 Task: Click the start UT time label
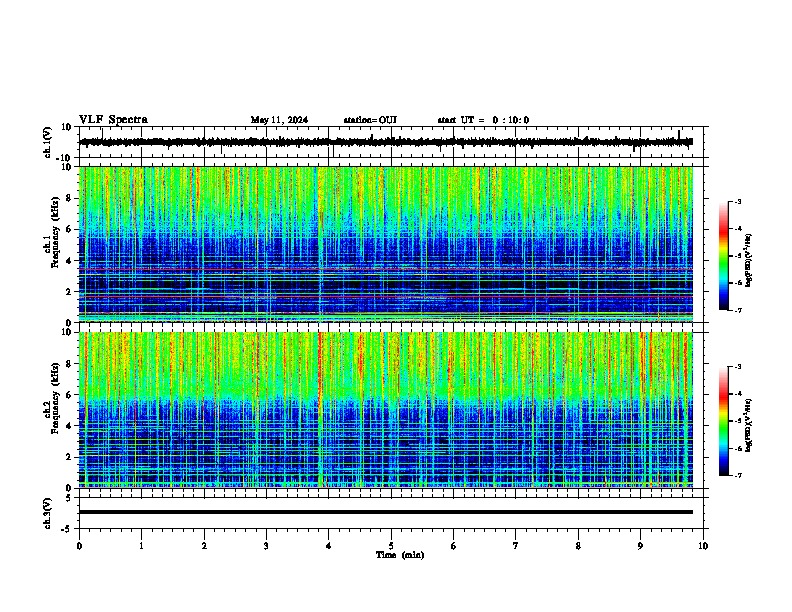click(483, 120)
